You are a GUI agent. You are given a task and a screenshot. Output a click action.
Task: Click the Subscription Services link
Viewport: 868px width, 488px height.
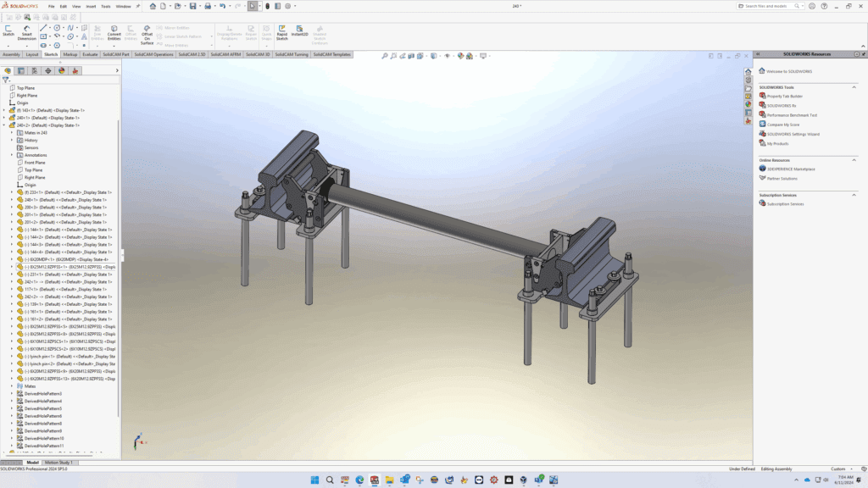click(x=785, y=204)
